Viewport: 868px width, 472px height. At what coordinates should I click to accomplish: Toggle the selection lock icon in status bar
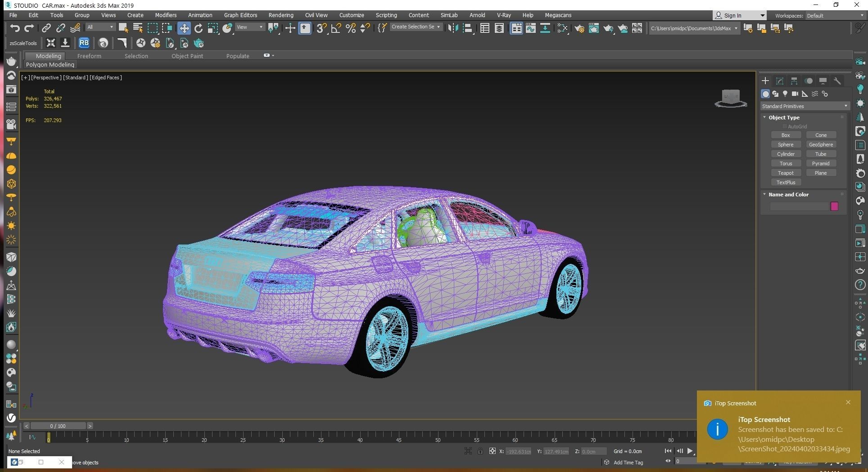pyautogui.click(x=480, y=451)
